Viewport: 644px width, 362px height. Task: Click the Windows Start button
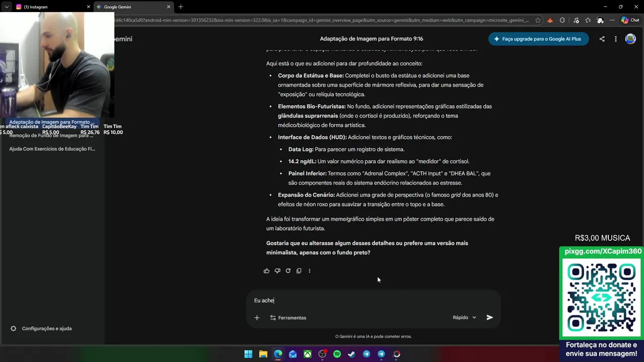click(248, 354)
